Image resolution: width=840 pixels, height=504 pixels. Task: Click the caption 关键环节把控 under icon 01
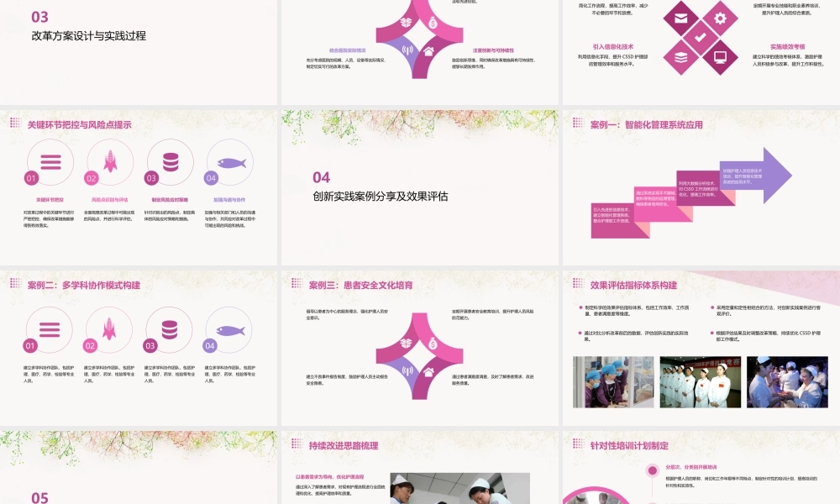(50, 200)
